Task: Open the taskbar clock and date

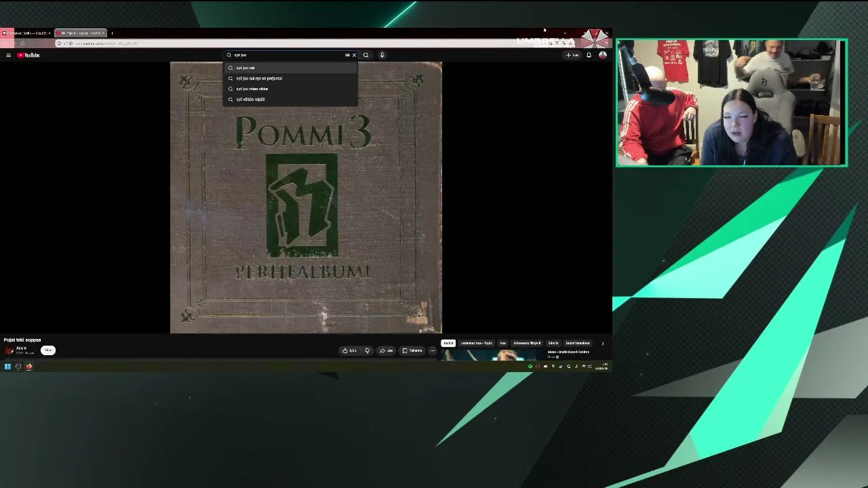Action: (x=601, y=367)
